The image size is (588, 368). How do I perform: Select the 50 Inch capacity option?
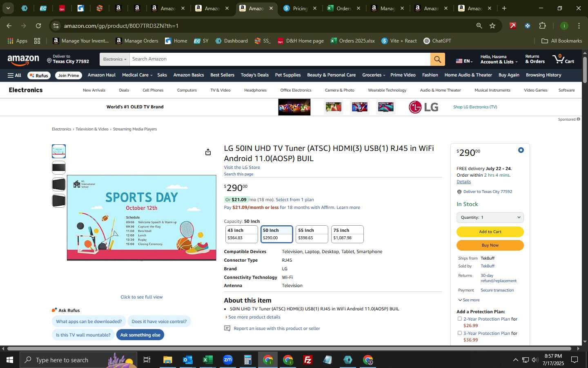tap(276, 234)
